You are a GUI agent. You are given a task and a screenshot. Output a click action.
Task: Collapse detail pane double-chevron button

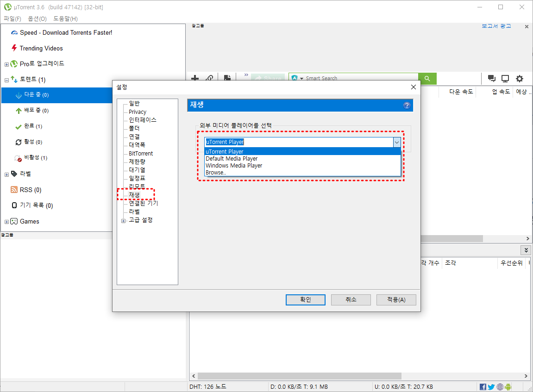pos(526,250)
